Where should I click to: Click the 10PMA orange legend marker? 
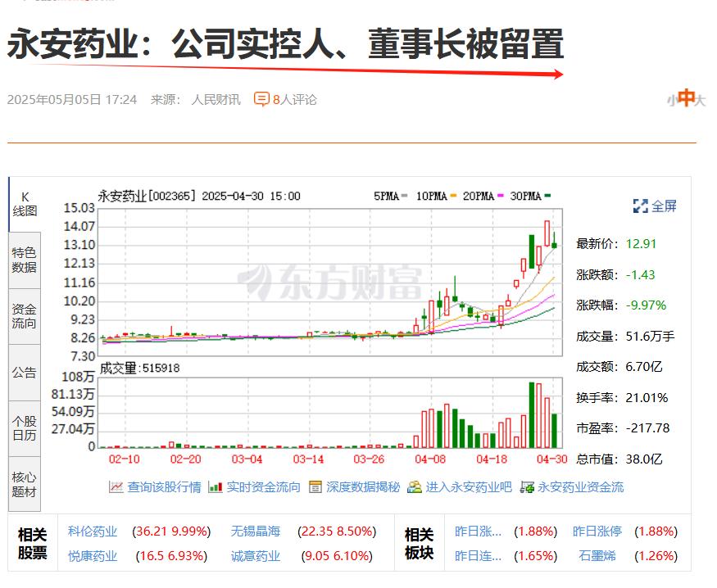453,196
